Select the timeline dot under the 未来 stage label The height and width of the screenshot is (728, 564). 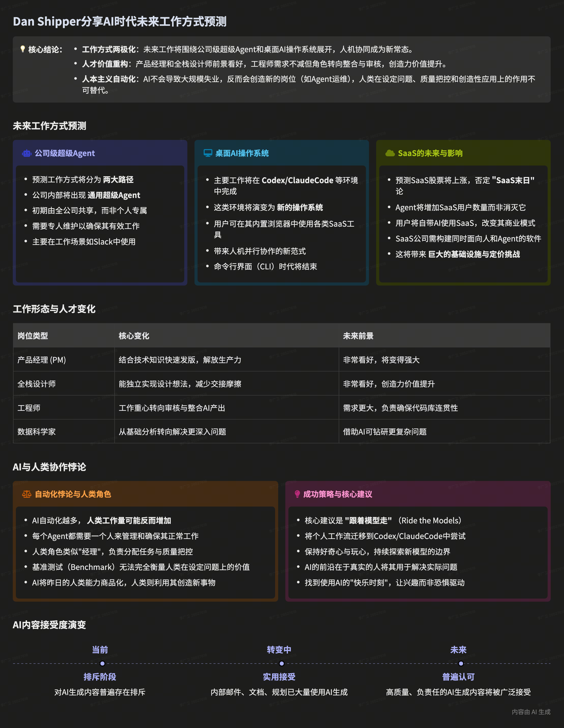point(461,663)
